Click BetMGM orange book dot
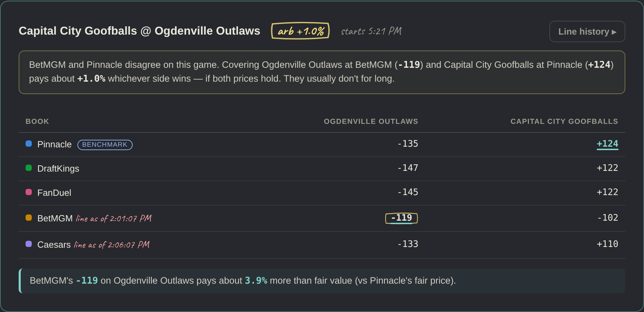Screen dimensions: 644x312 coord(29,218)
